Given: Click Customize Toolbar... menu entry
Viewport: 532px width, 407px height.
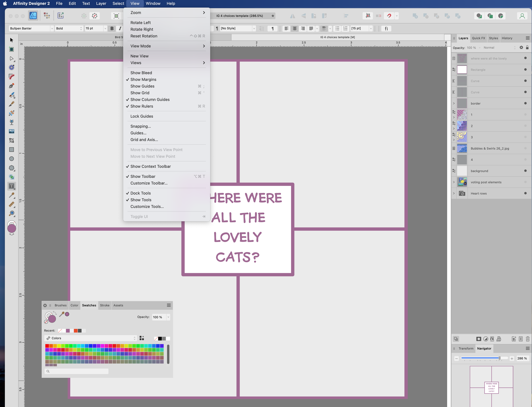Looking at the screenshot, I should pyautogui.click(x=149, y=183).
